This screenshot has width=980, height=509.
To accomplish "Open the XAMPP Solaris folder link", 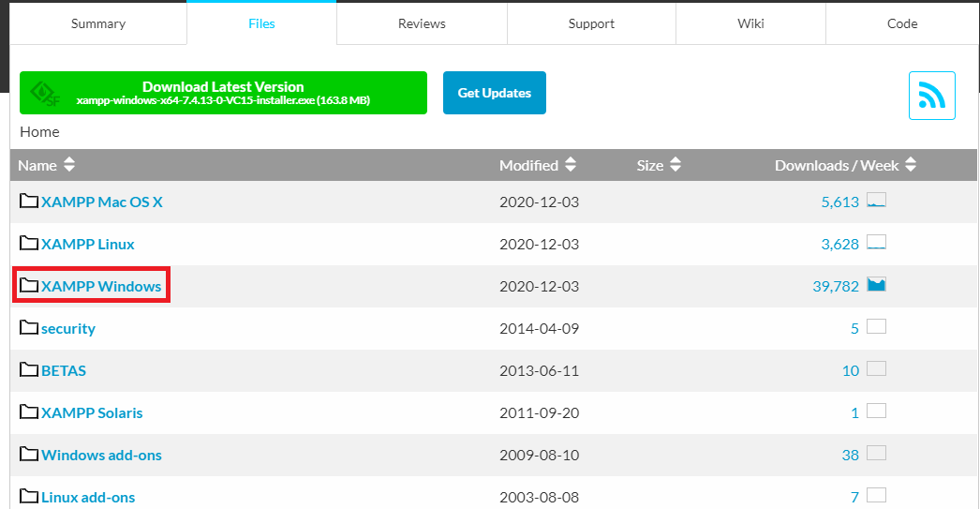I will click(92, 412).
